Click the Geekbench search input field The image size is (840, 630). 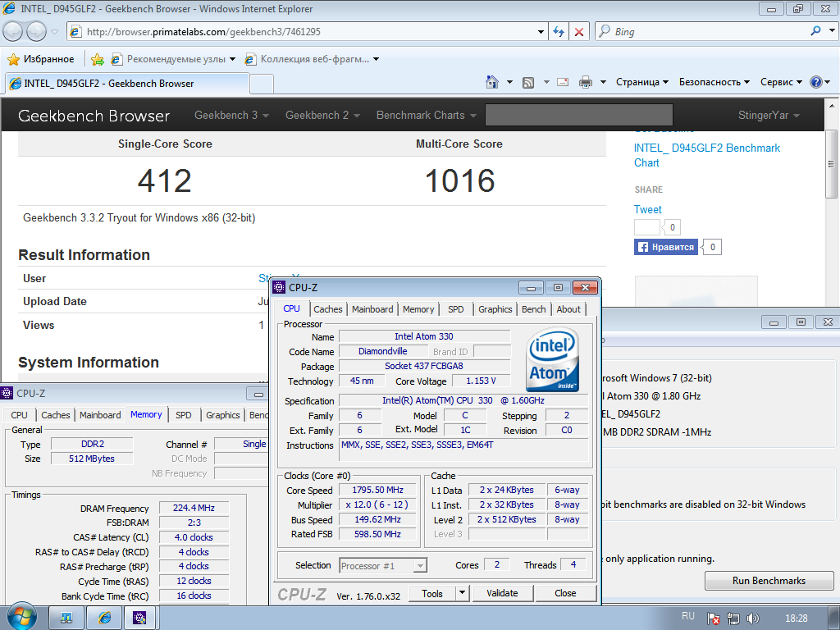click(578, 115)
